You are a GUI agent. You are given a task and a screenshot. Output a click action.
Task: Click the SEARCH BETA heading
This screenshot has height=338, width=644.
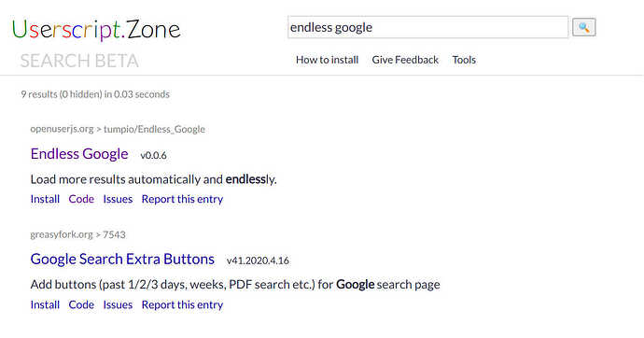point(79,61)
